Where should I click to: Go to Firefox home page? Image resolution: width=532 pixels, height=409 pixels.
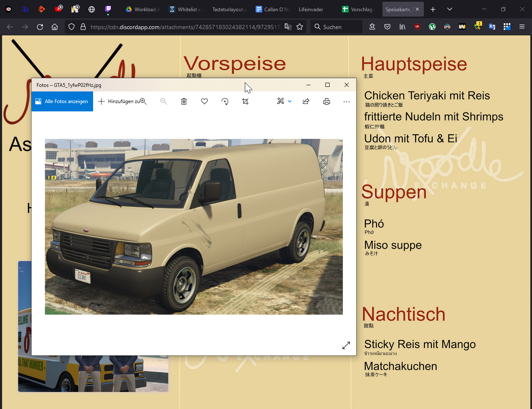pyautogui.click(x=54, y=27)
